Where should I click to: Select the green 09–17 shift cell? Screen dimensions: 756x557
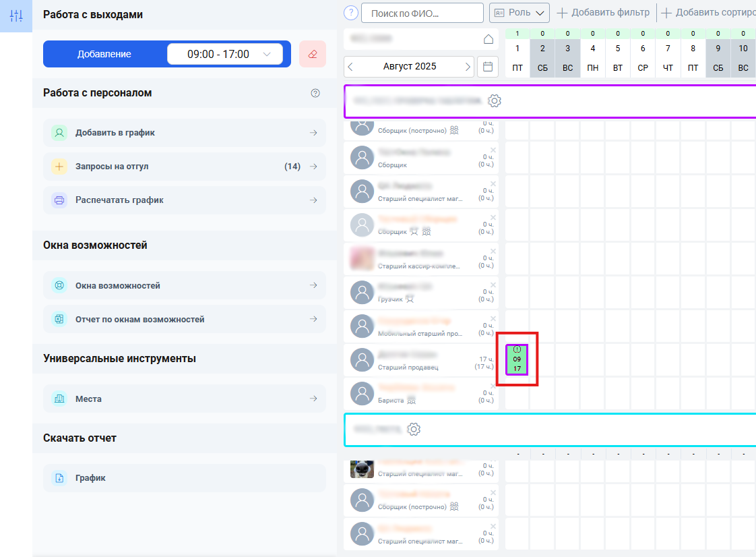click(517, 359)
